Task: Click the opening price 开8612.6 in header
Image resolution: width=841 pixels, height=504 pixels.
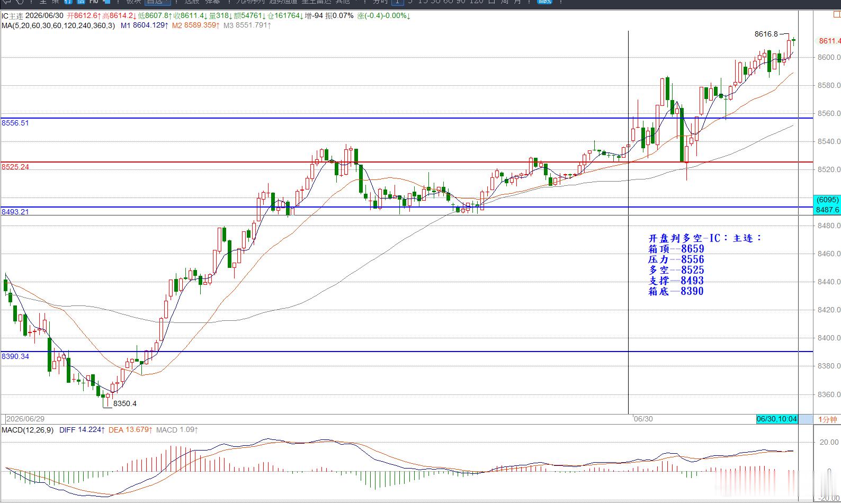Action: coord(84,16)
